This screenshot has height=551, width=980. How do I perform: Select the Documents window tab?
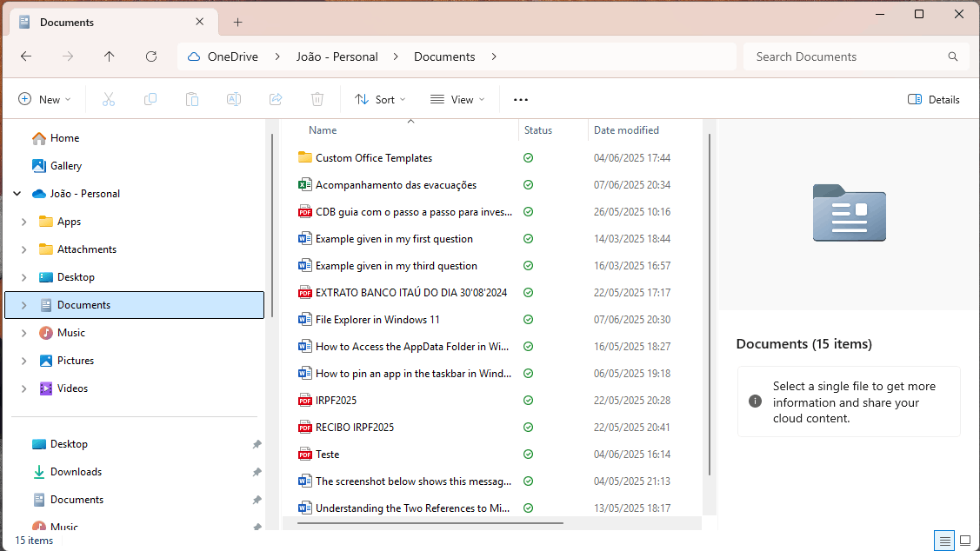coord(115,23)
